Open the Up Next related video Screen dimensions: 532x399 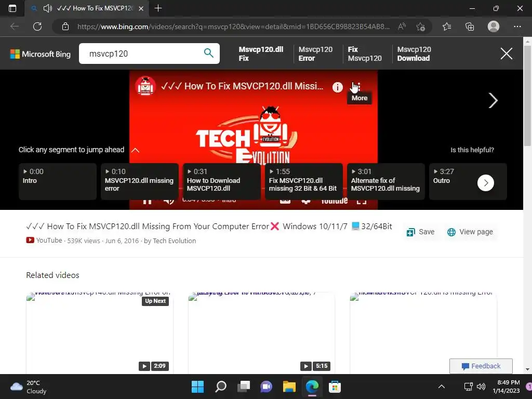coord(99,333)
